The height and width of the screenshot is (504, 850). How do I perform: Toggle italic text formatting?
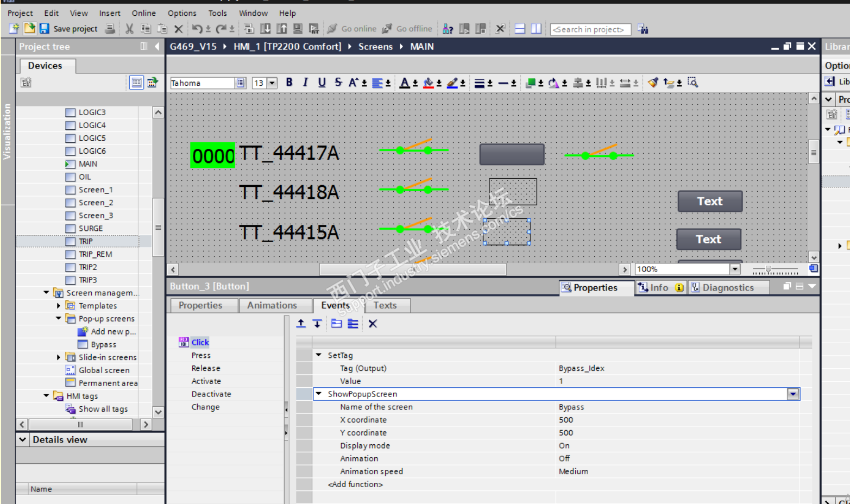coord(305,83)
